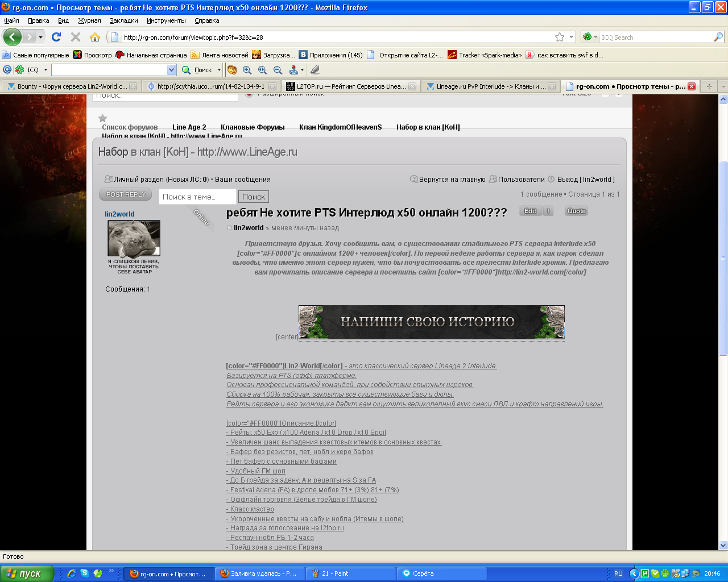Click the page vertical scrollbar thumb

(723, 259)
